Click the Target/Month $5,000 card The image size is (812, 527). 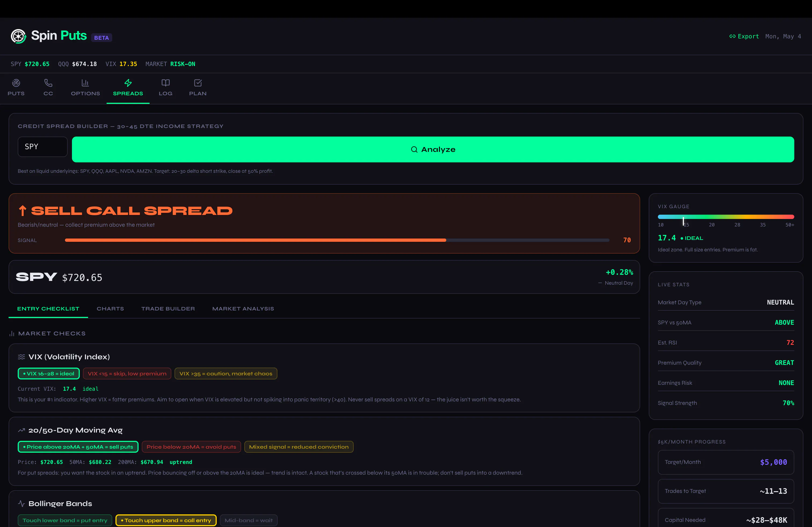(726, 462)
